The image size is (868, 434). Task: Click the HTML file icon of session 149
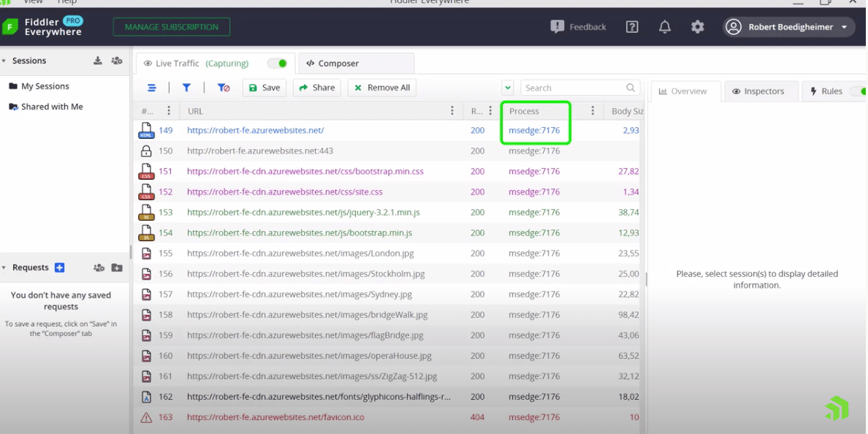click(x=145, y=131)
